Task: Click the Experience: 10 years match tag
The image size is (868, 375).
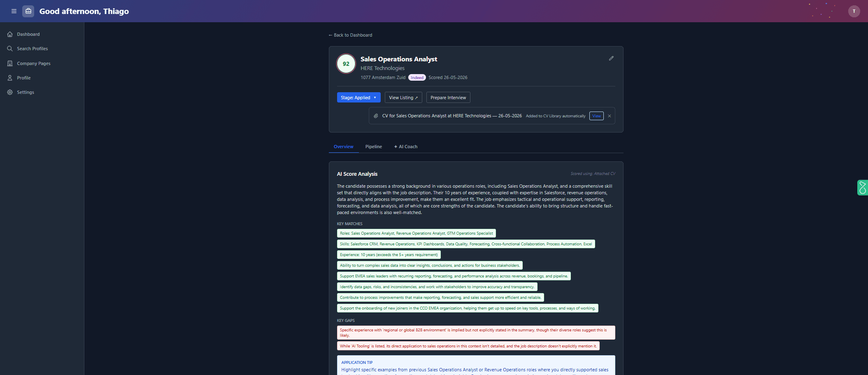Action: point(389,255)
